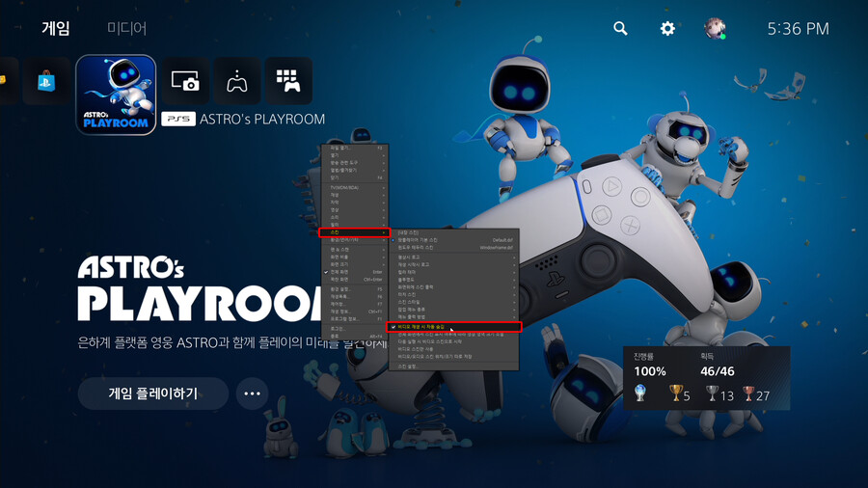Image resolution: width=868 pixels, height=488 pixels.
Task: Expand the 팬 & 스캔 submenu
Action: (x=354, y=250)
